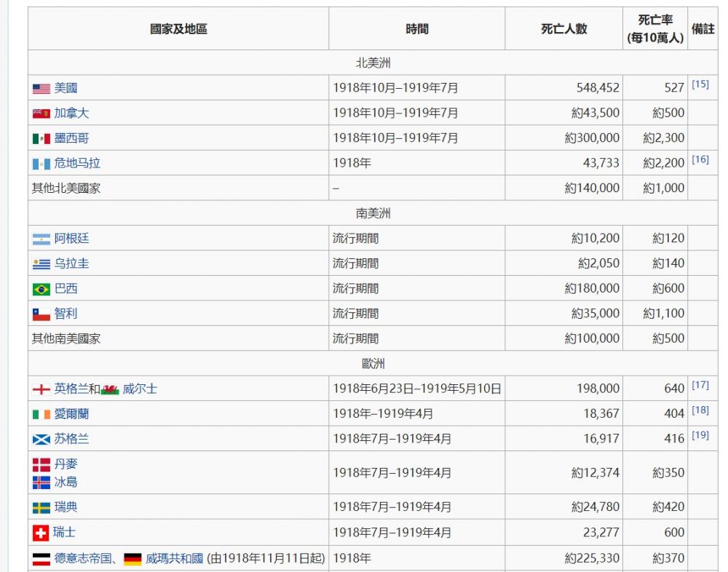
Task: Open the 苏格兰 link
Action: [71, 439]
